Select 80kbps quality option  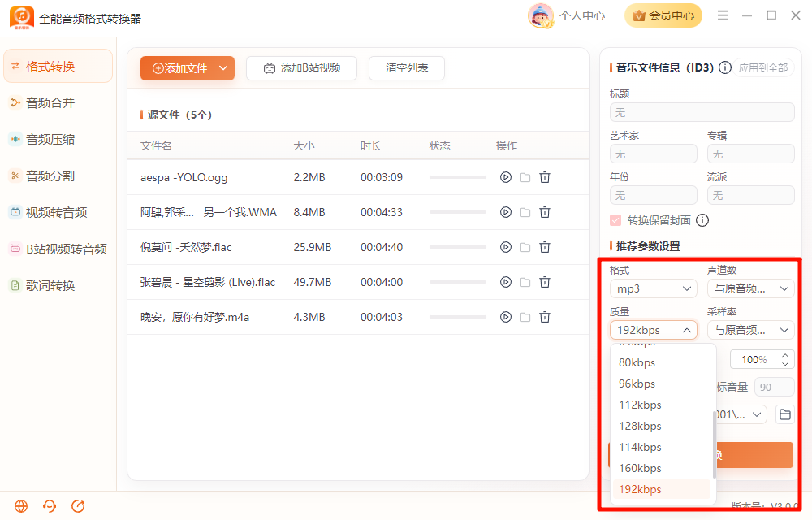tap(661, 362)
